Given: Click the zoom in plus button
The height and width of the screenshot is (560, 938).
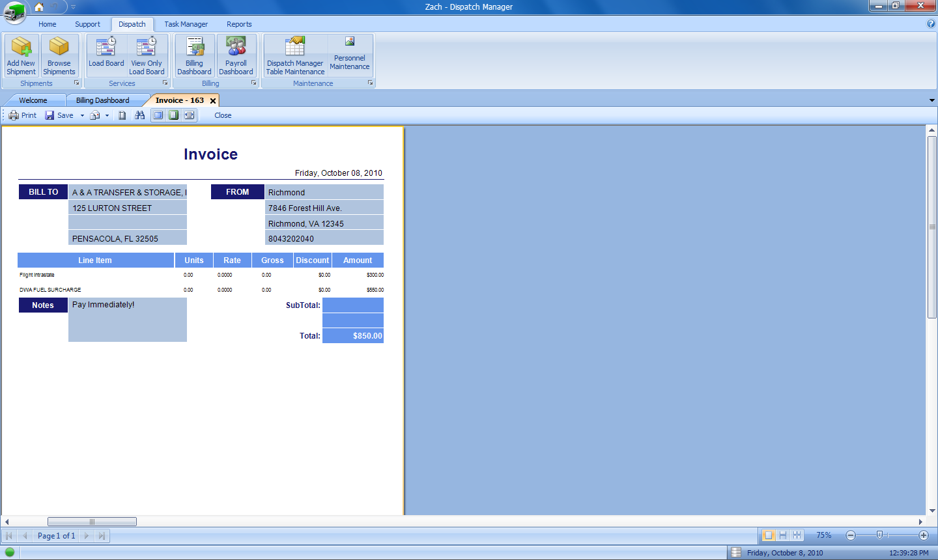Looking at the screenshot, I should coord(923,535).
